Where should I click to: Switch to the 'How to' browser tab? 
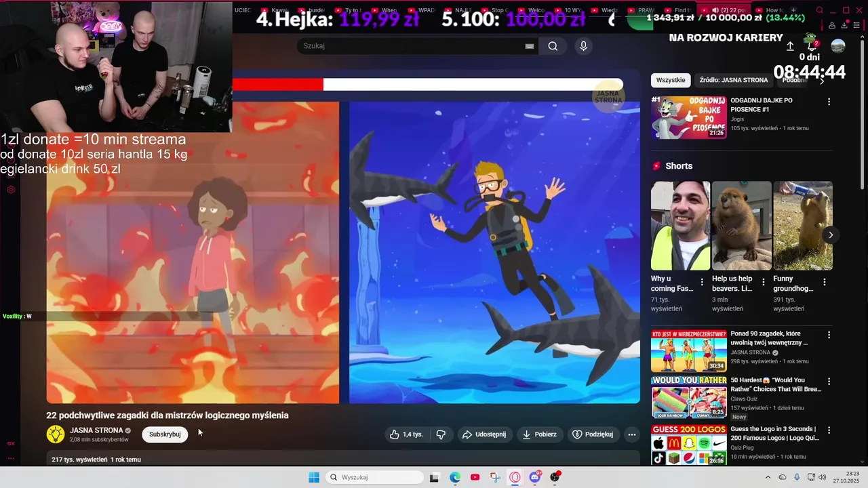pyautogui.click(x=770, y=10)
